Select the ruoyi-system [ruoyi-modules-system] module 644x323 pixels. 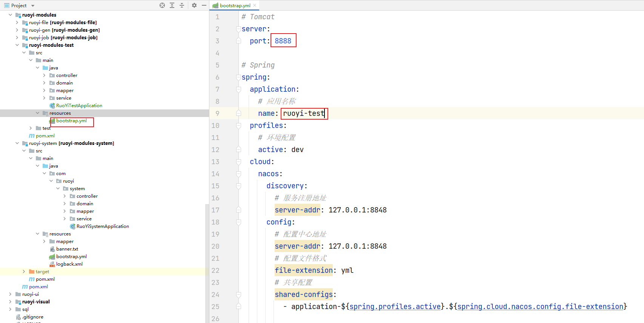(71, 143)
